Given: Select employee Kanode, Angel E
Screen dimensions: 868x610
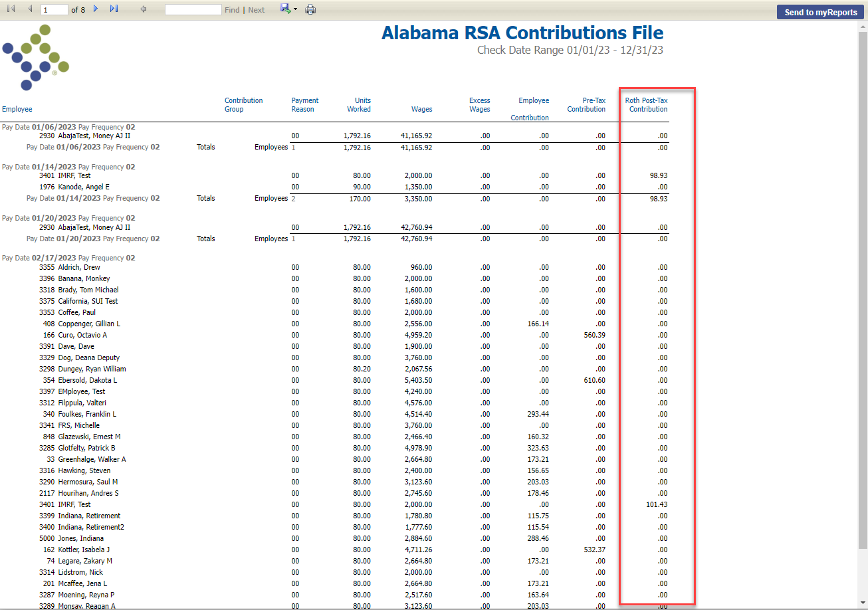Looking at the screenshot, I should pyautogui.click(x=83, y=187).
